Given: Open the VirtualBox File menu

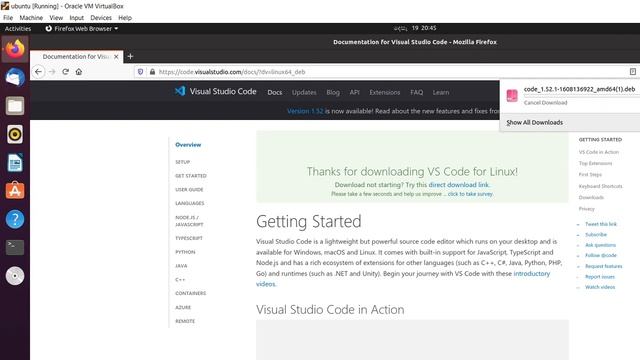Looking at the screenshot, I should coord(8,18).
